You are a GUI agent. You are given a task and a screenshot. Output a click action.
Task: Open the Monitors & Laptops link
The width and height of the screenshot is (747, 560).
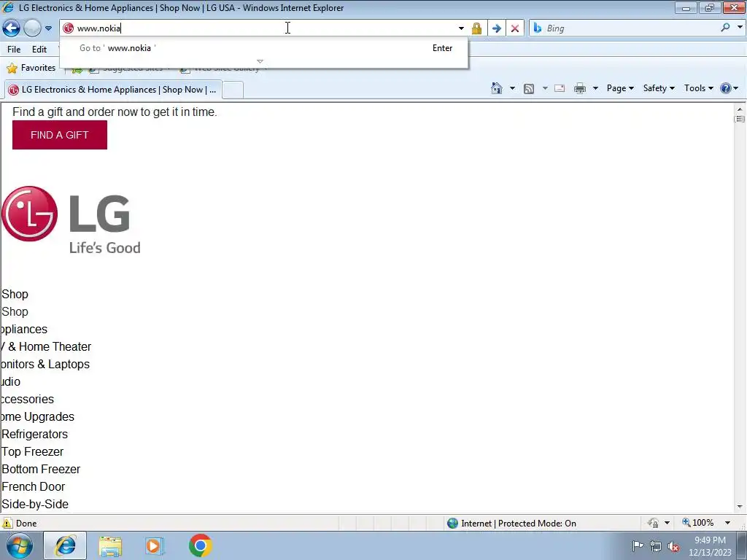point(44,365)
